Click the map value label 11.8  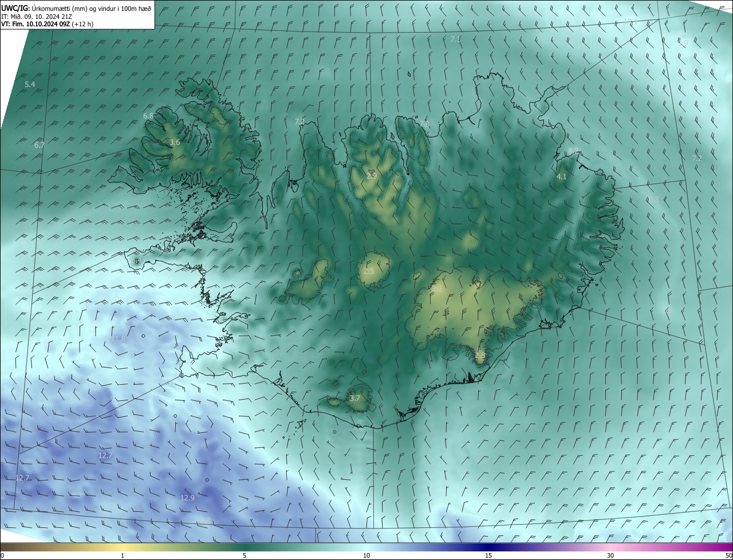119,339
